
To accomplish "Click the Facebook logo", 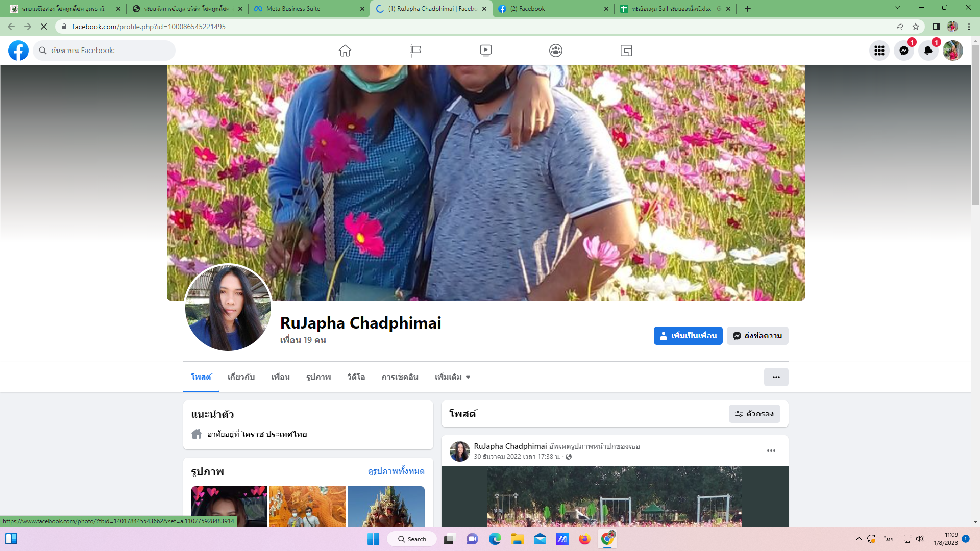I will click(x=18, y=51).
